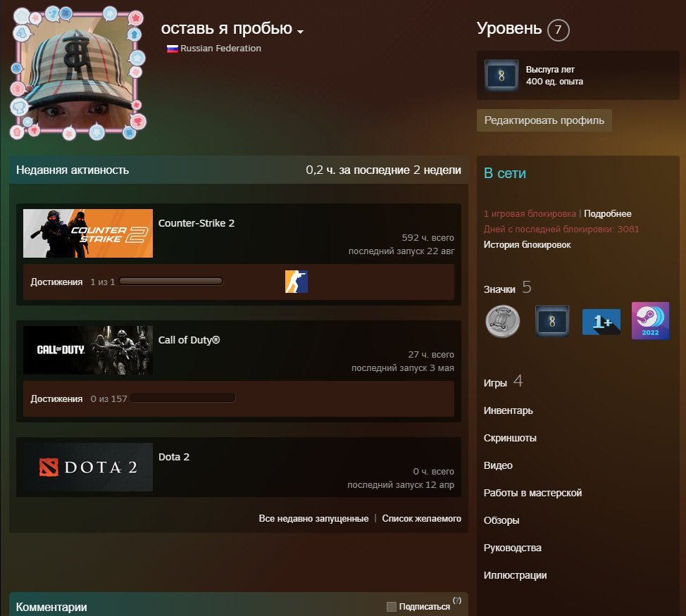686x616 pixels.
Task: Open the Counter-Strike 2 game banner
Action: point(88,233)
